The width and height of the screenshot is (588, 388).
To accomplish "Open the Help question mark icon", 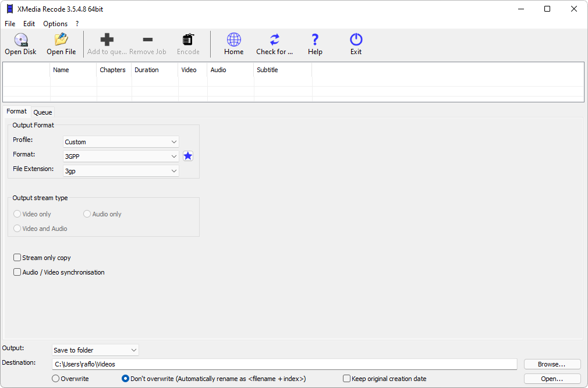I will [x=315, y=40].
